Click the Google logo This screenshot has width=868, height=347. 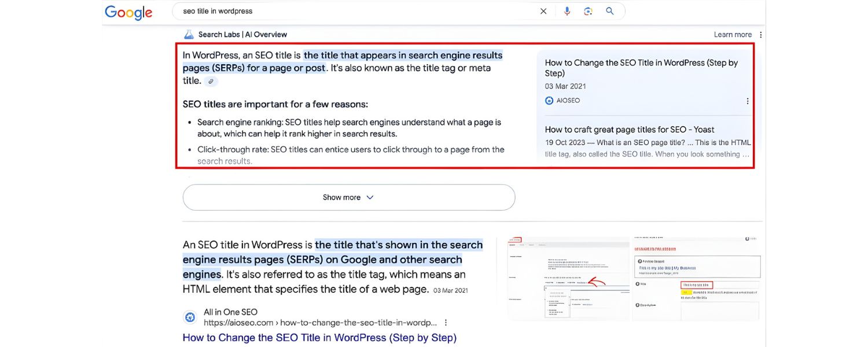tap(128, 12)
